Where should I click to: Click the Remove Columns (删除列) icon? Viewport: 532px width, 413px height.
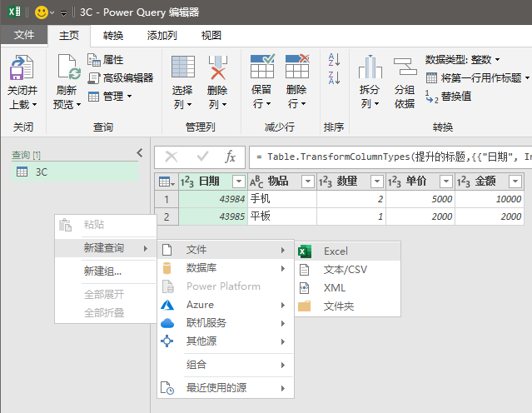218,67
